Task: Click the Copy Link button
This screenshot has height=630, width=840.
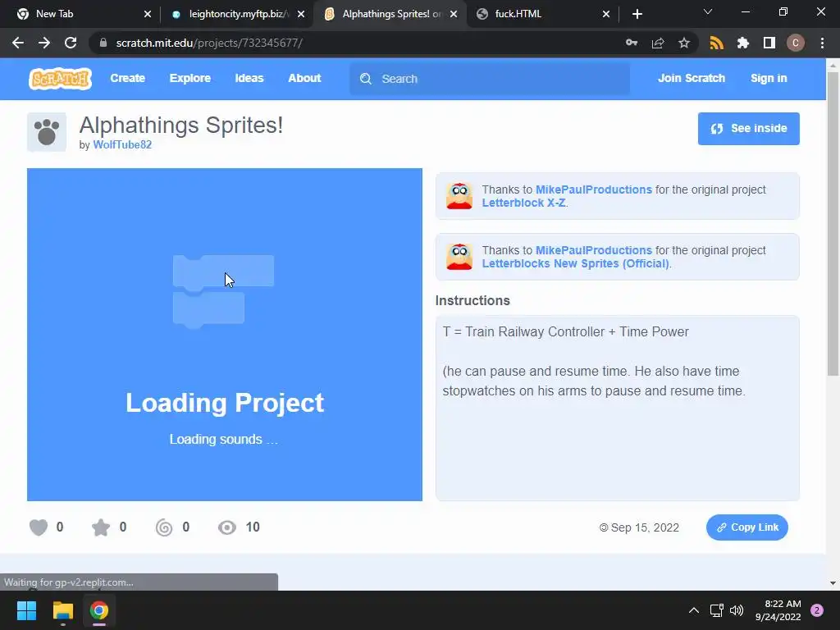Action: coord(746,527)
